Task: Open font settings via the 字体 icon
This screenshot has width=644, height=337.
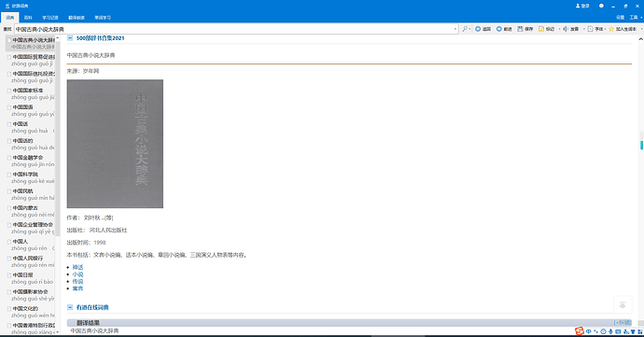Action: pyautogui.click(x=590, y=29)
